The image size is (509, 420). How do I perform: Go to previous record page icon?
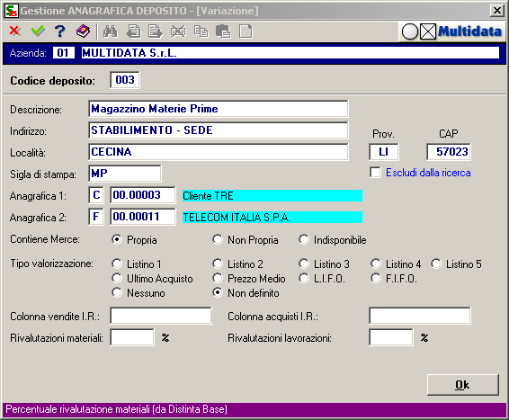point(133,31)
